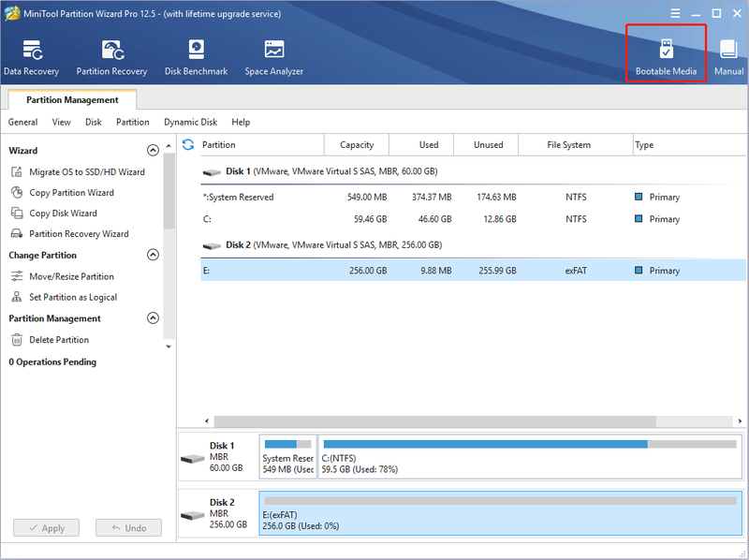Start the Space Analyzer
749x560 pixels.
pos(273,58)
